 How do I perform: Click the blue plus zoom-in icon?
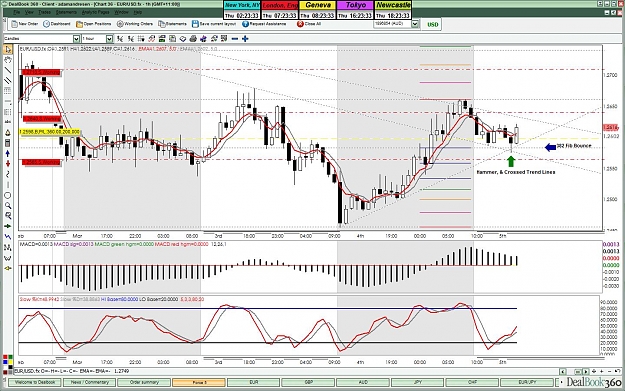[245, 39]
